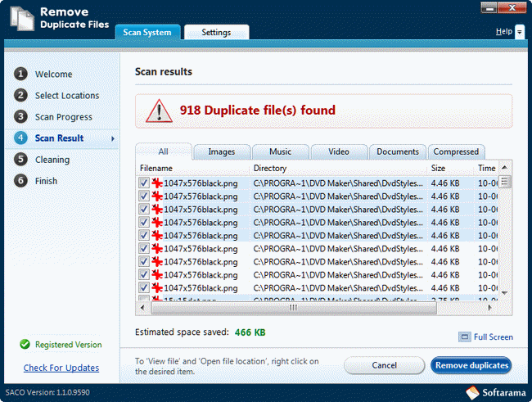
Task: Click the vertical scrollbar up arrow
Action: [x=504, y=167]
